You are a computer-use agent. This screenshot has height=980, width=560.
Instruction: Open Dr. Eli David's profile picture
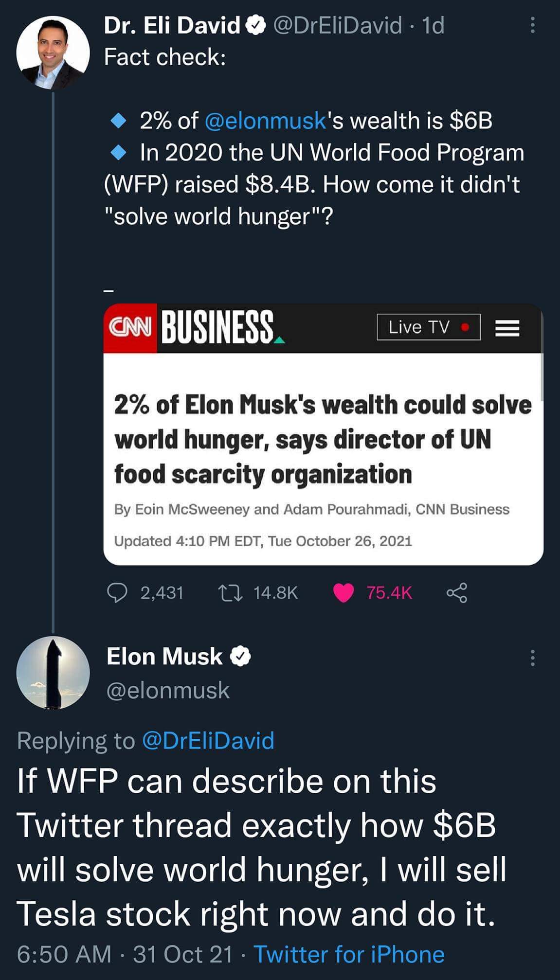point(53,53)
